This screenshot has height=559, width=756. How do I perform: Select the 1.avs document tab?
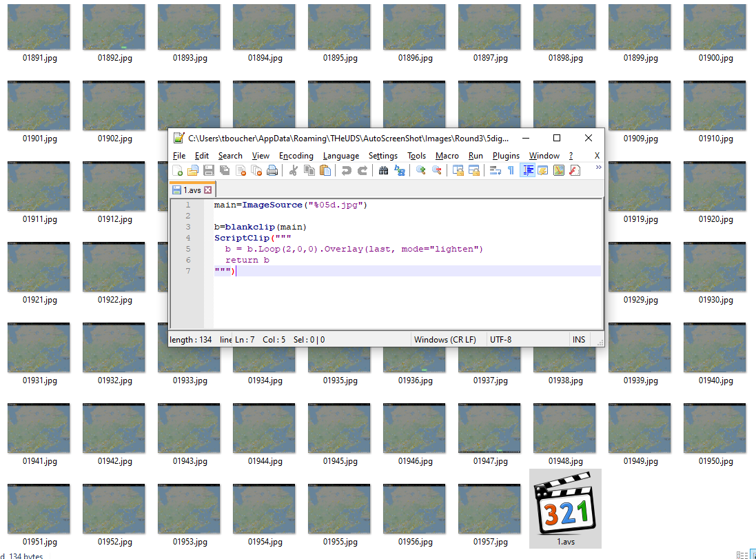point(192,190)
